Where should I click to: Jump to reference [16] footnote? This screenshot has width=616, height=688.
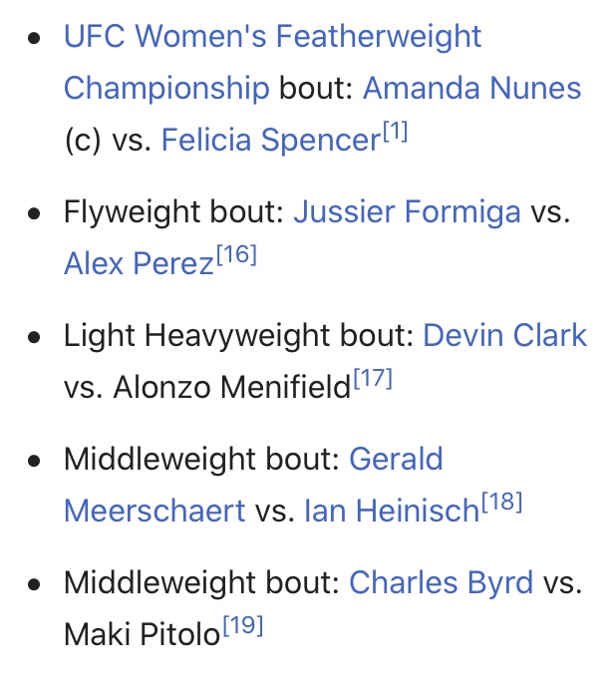[x=236, y=254]
